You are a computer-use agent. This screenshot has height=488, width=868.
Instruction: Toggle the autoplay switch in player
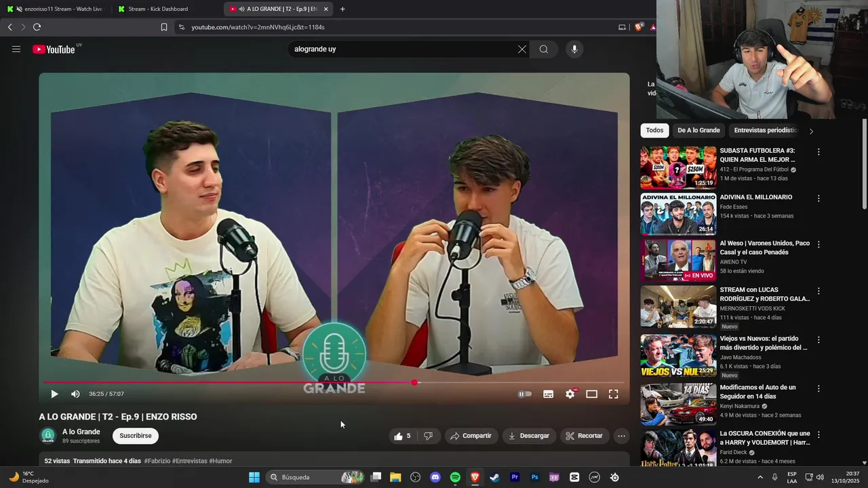coord(525,394)
